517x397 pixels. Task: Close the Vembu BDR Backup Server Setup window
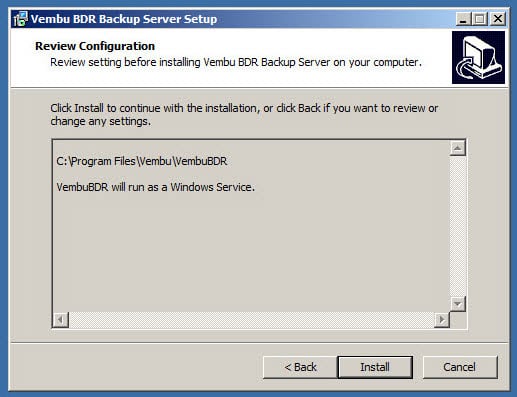[498, 19]
